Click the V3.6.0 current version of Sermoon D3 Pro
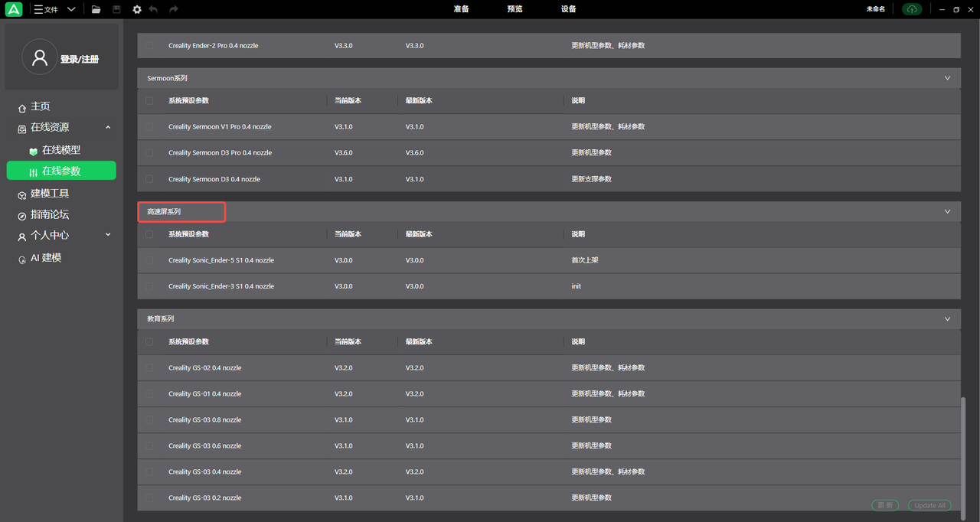 (344, 152)
